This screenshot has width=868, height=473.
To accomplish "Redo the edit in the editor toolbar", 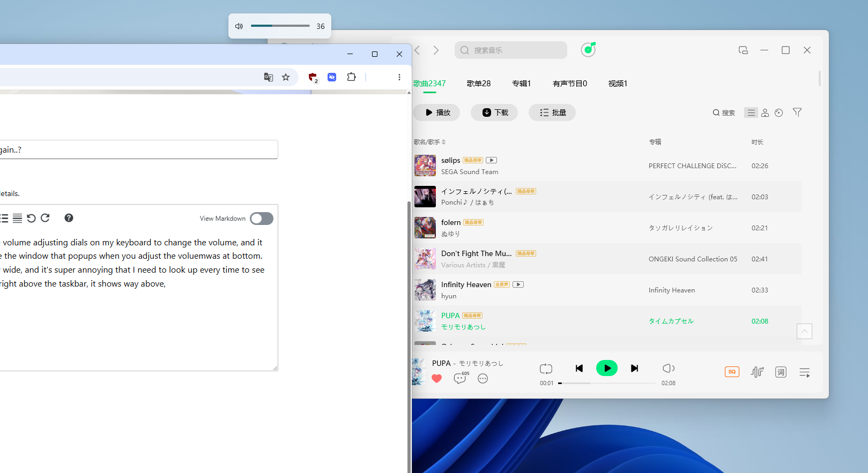I will coord(45,218).
